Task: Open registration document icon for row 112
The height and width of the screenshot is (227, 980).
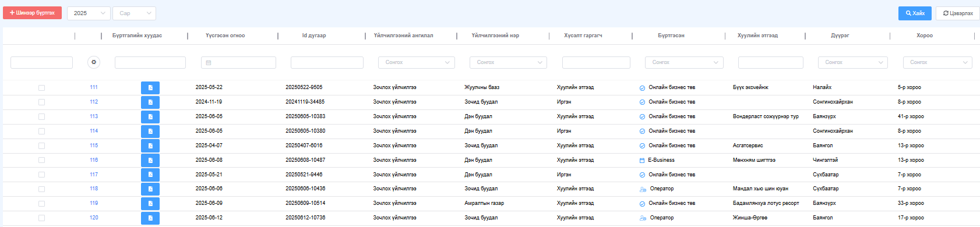Action: tap(150, 102)
